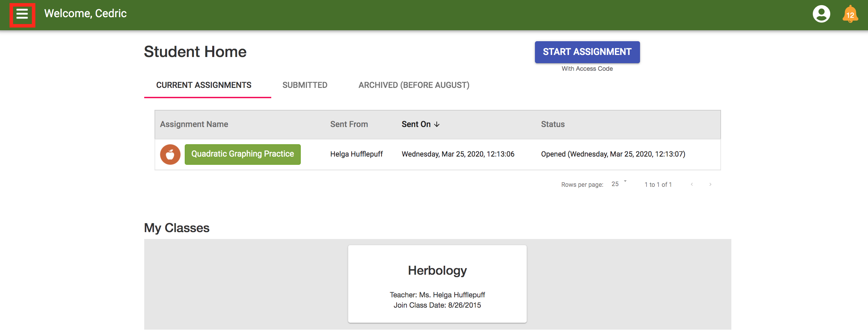Screen dimensions: 868x331
Task: Click the Helga Hufflepuff sender cell
Action: tap(356, 154)
